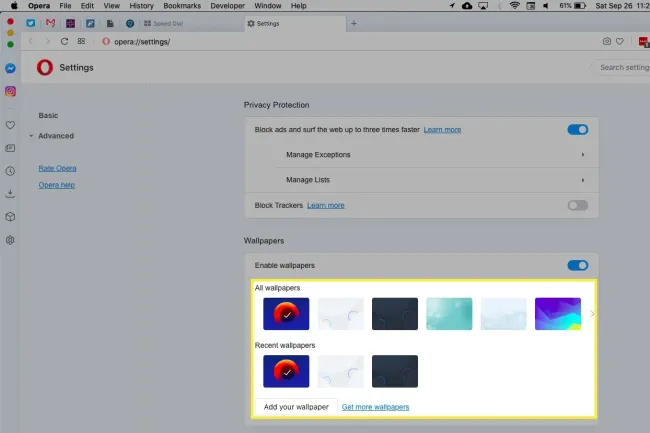This screenshot has width=650, height=433.
Task: Select the teal wallpaper thumbnail
Action: [x=449, y=314]
